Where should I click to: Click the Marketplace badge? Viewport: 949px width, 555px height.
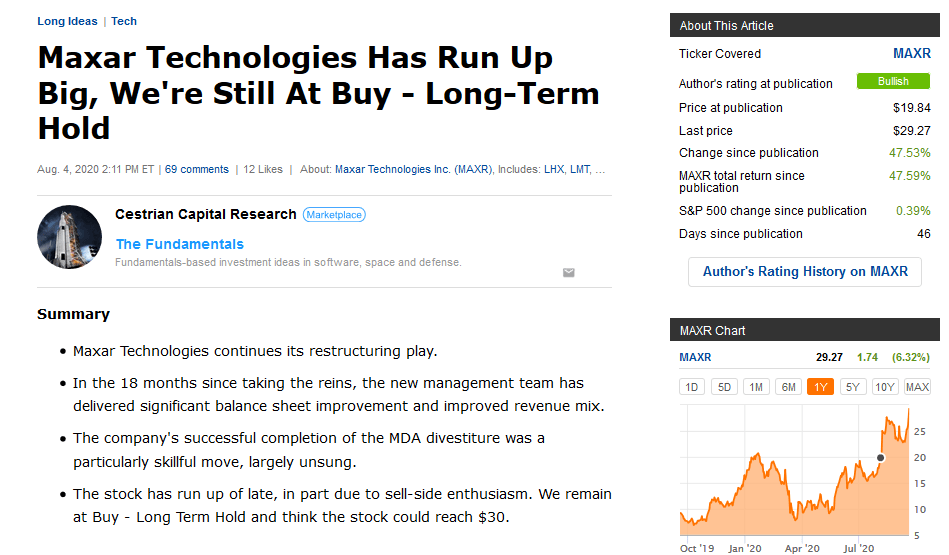[334, 215]
